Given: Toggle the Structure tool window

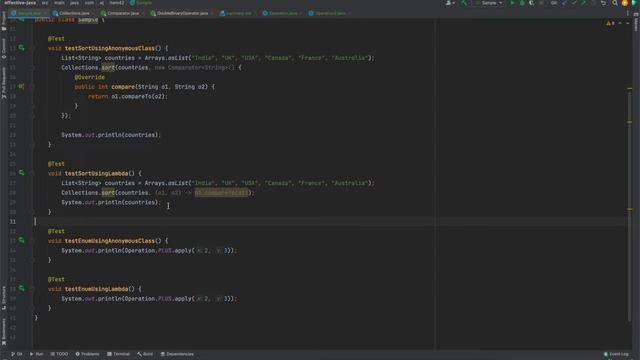Looking at the screenshot, I should (x=4, y=298).
